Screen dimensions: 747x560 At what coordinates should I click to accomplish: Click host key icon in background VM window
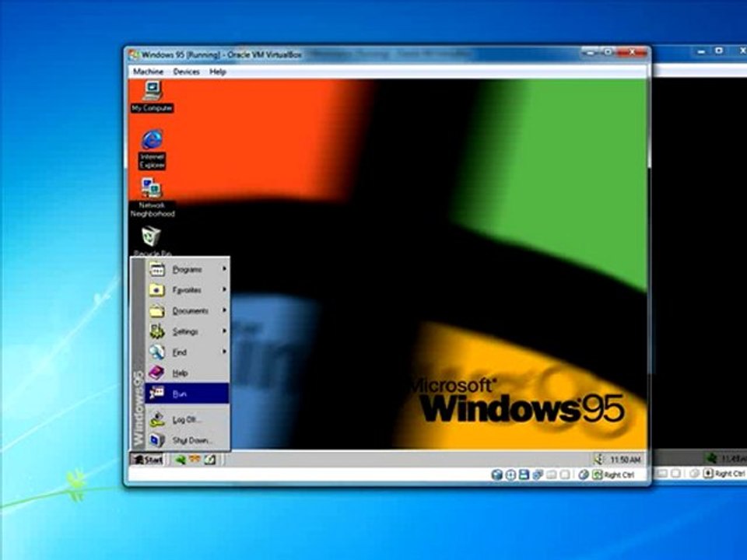(x=708, y=474)
